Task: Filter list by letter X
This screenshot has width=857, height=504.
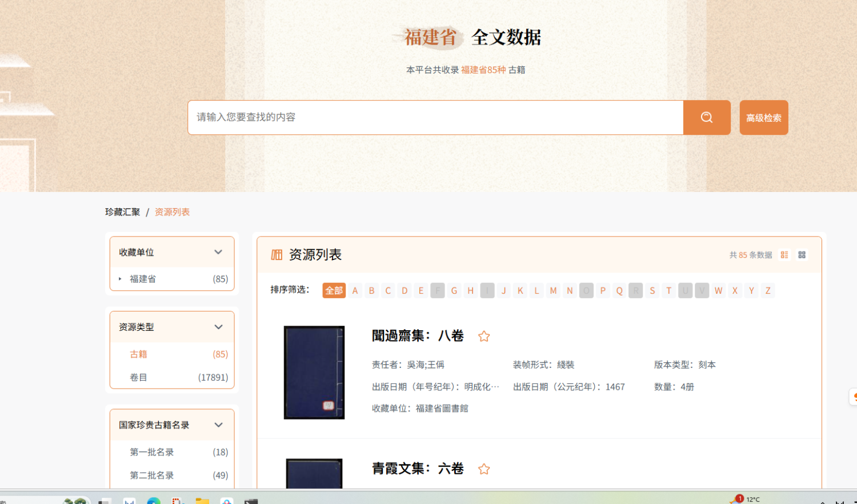Action: (735, 290)
